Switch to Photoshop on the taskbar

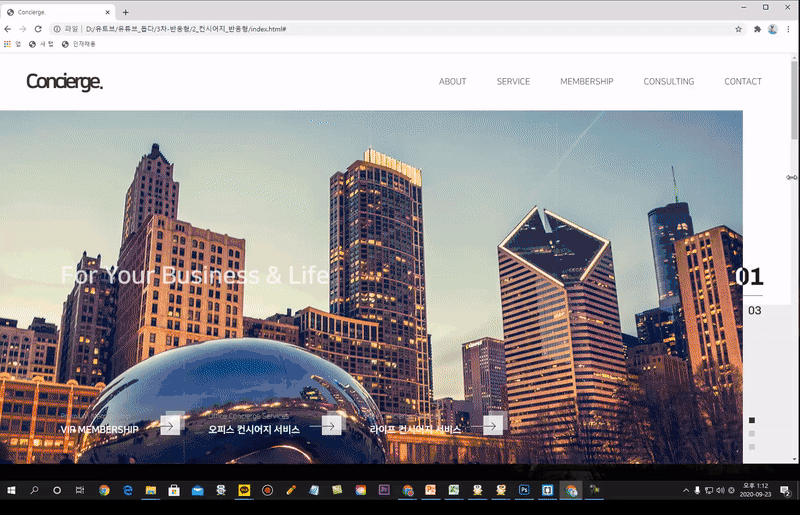[x=524, y=491]
